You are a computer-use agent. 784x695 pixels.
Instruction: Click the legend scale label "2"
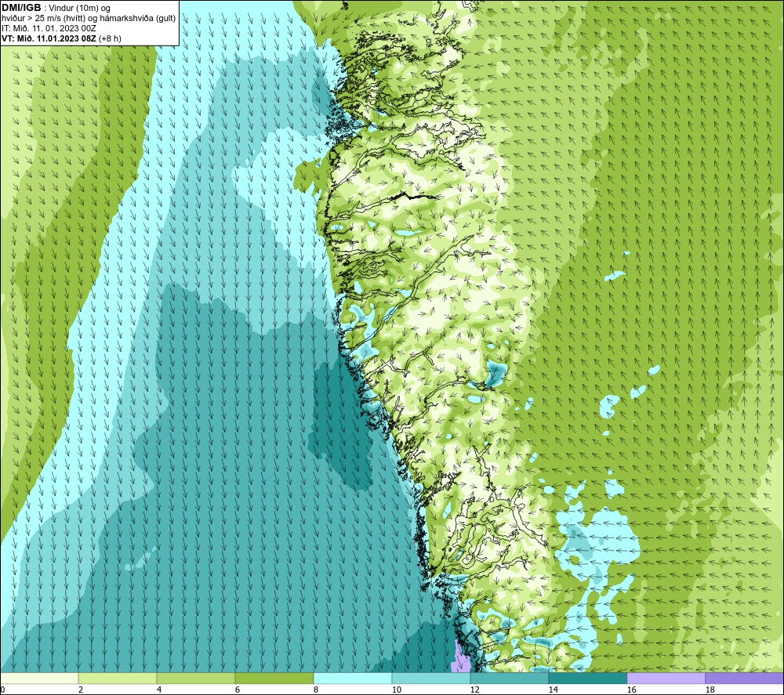tap(81, 690)
